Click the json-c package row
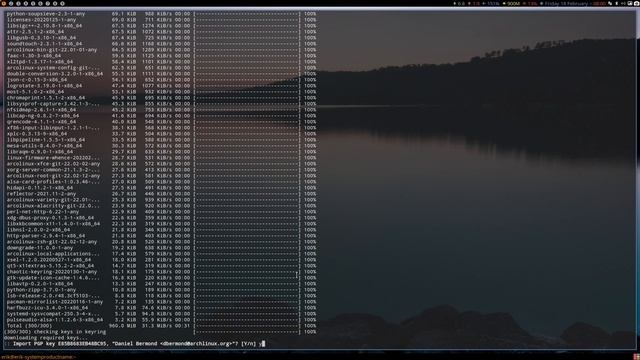 161,80
